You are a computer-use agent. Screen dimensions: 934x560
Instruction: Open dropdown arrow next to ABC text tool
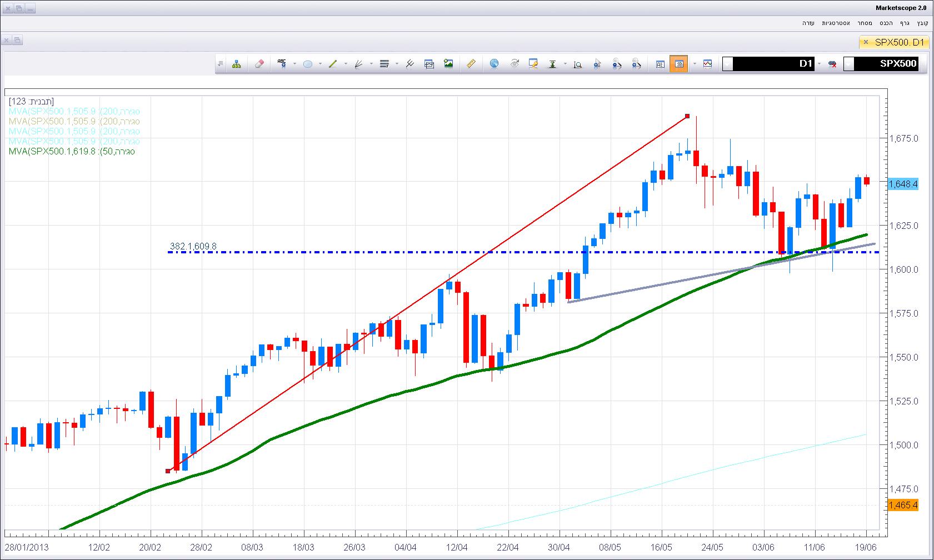tap(294, 64)
